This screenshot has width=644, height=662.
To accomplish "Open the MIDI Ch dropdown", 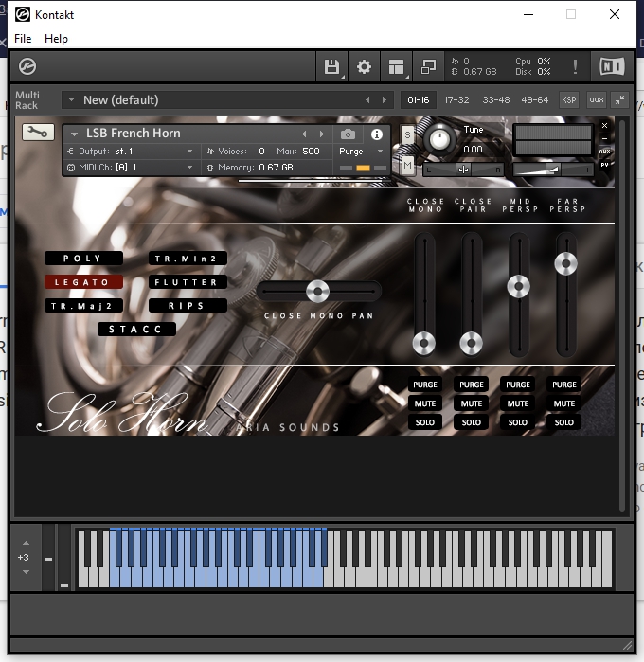I will pyautogui.click(x=189, y=168).
